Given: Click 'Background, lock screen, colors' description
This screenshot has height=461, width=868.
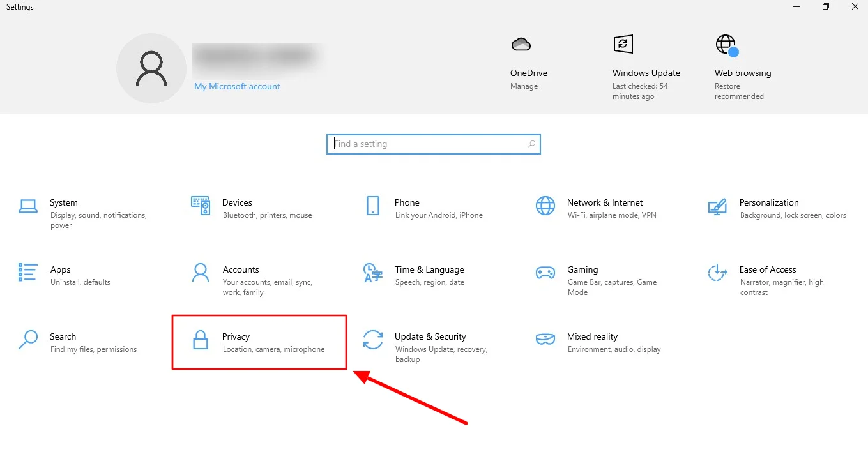Looking at the screenshot, I should [793, 215].
